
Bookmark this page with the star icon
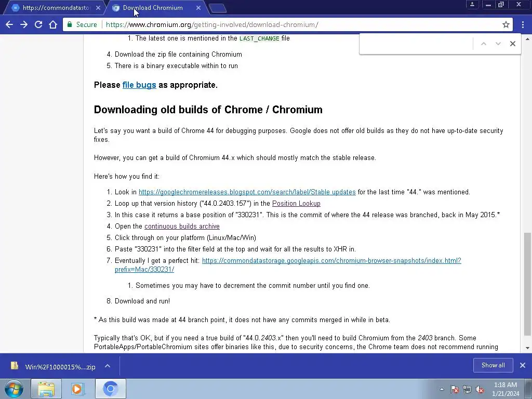(506, 24)
